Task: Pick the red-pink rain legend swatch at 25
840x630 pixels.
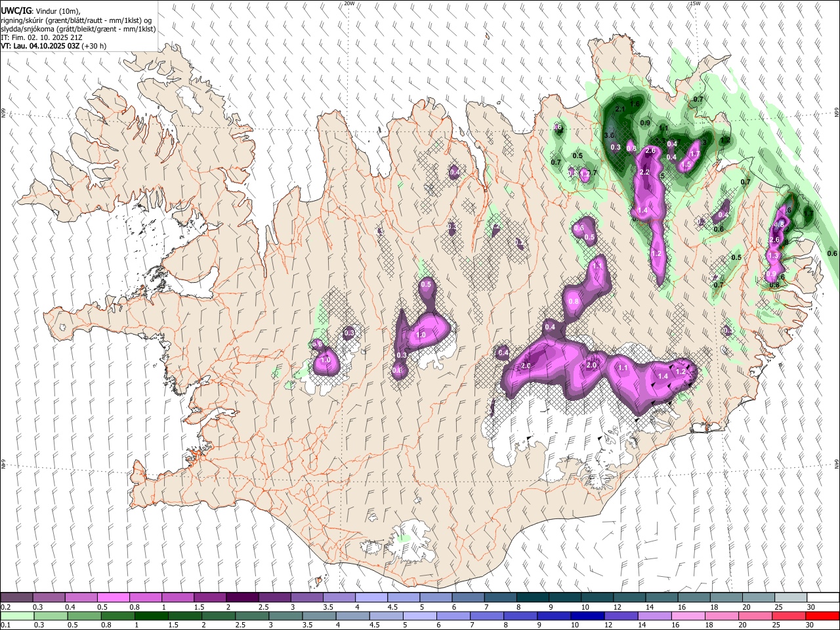Action: click(788, 616)
